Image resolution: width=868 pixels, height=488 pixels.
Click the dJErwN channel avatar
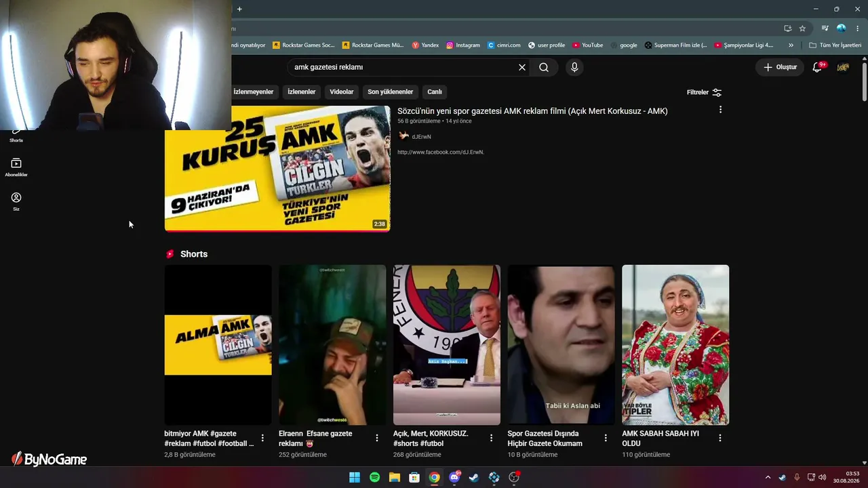[x=403, y=136]
